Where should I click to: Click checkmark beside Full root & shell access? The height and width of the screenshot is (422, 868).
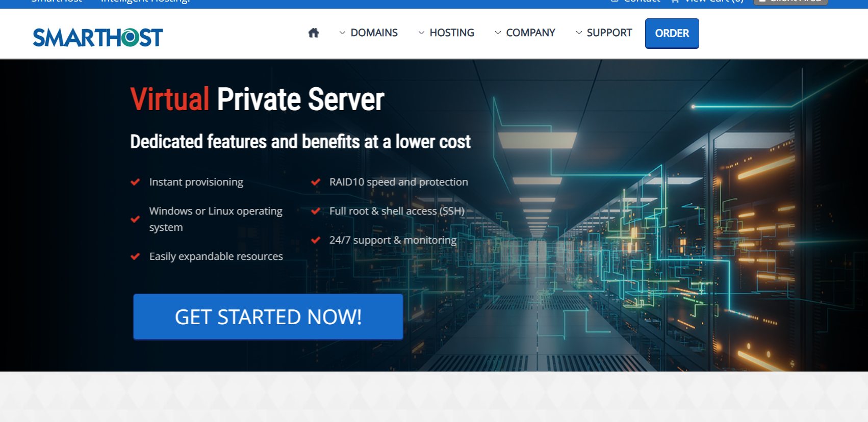point(316,211)
